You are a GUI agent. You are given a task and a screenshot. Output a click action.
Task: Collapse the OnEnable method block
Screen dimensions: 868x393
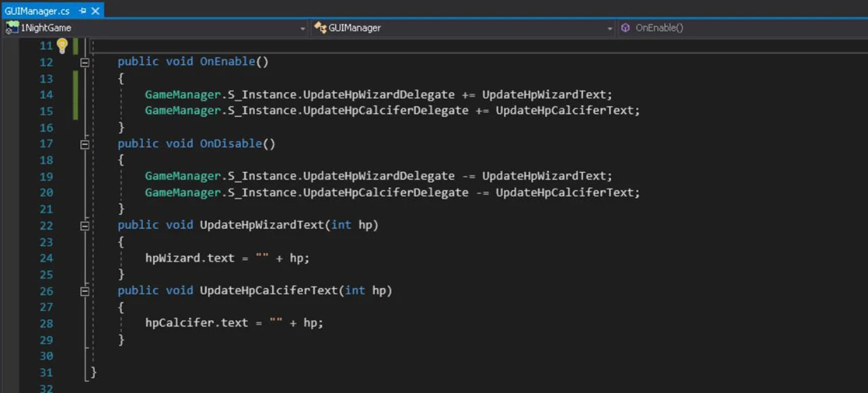[x=85, y=62]
